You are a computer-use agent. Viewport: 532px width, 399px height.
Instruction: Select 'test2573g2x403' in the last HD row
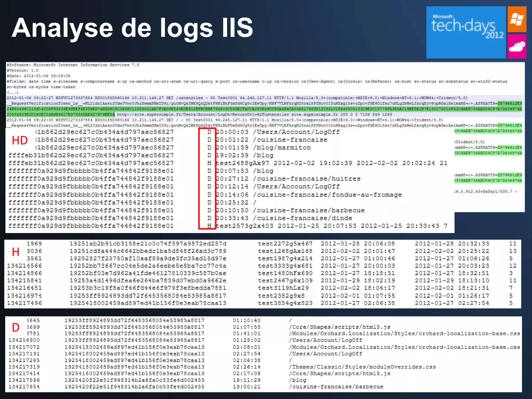245,226
